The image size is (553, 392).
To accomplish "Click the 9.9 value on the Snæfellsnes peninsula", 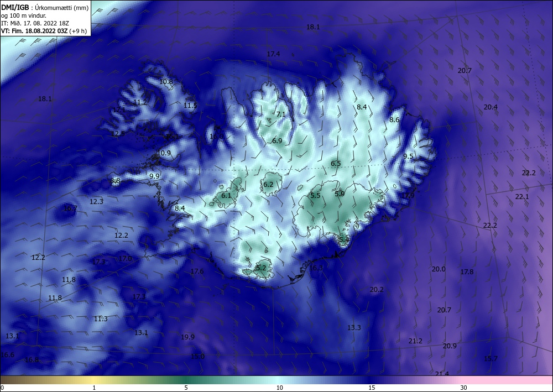I will [154, 176].
